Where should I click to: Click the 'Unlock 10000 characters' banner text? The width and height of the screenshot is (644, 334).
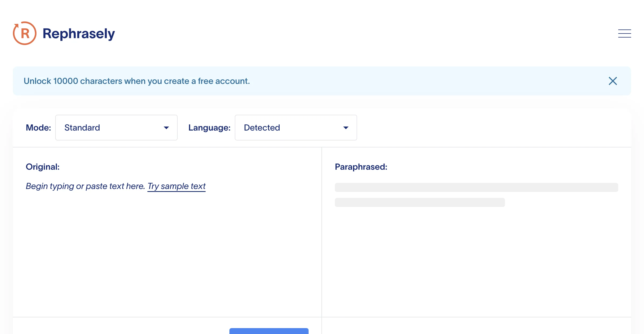pos(137,81)
